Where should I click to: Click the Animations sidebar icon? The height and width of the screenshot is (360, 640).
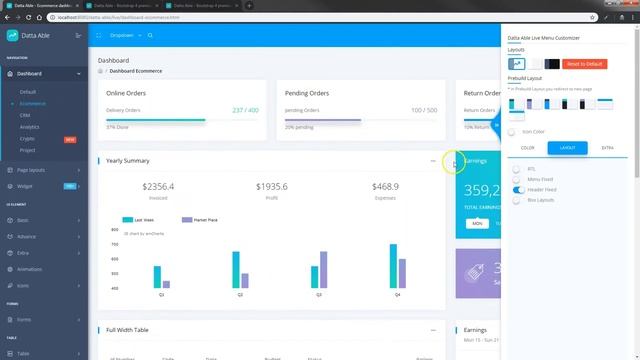10,269
